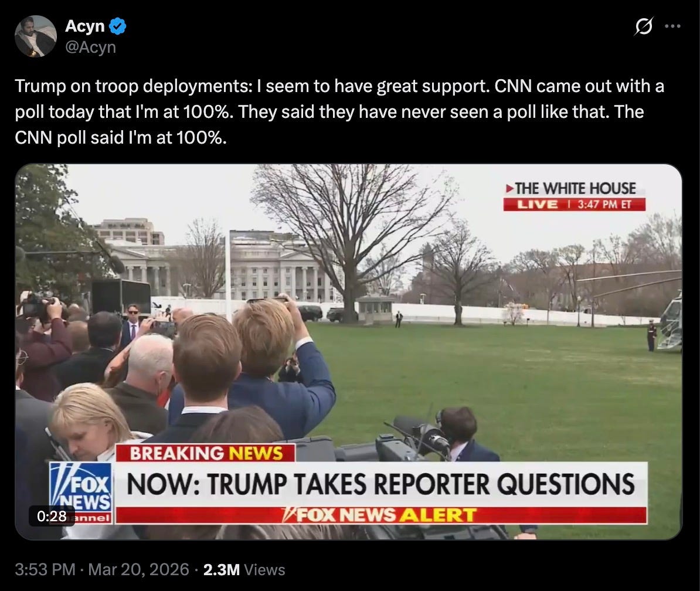Viewport: 700px width, 591px height.
Task: Click the tweet text about CNN poll
Action: tap(339, 111)
